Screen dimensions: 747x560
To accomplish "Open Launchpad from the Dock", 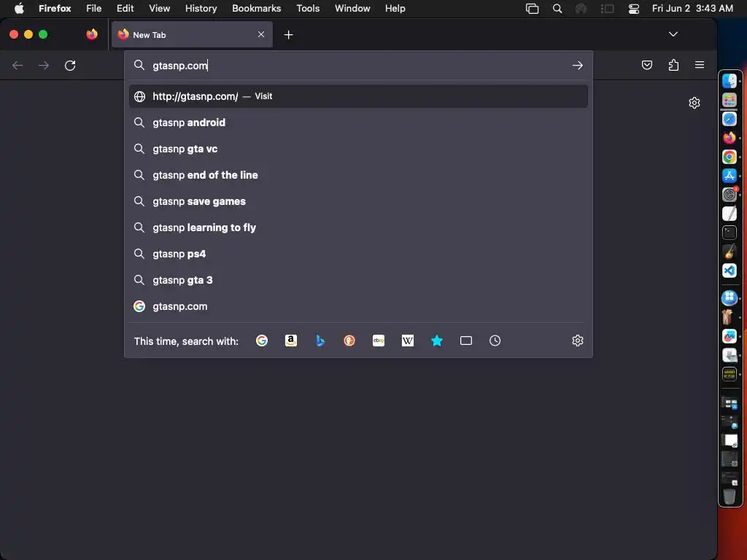I will 729,99.
